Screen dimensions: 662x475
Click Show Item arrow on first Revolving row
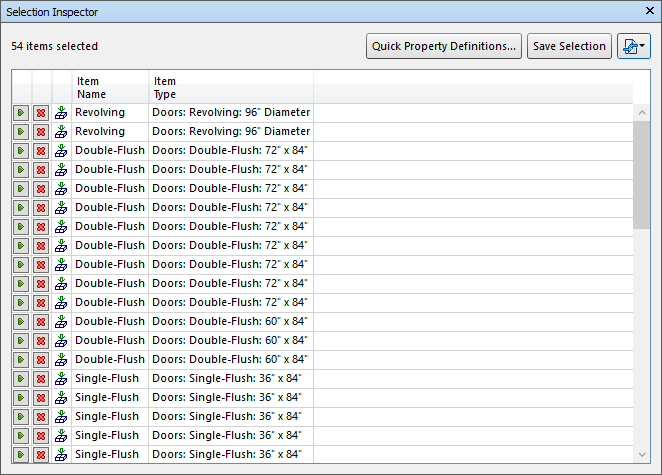21,113
